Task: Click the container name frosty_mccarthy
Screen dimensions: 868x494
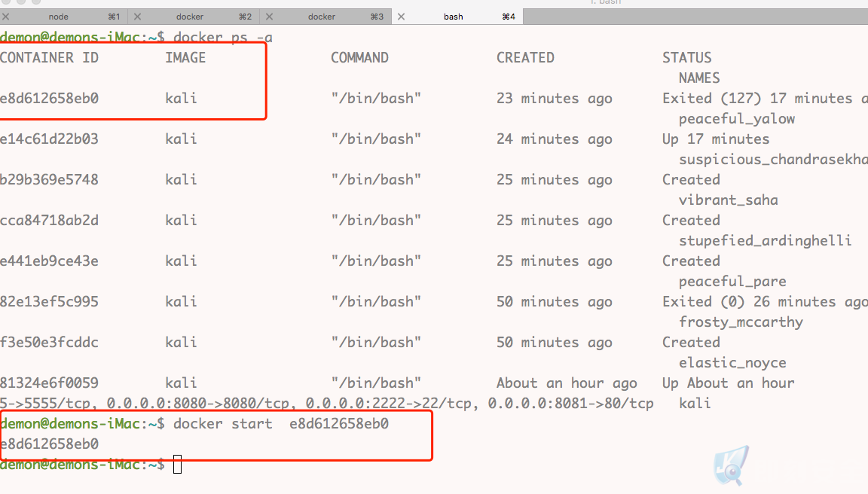Action: pos(741,322)
